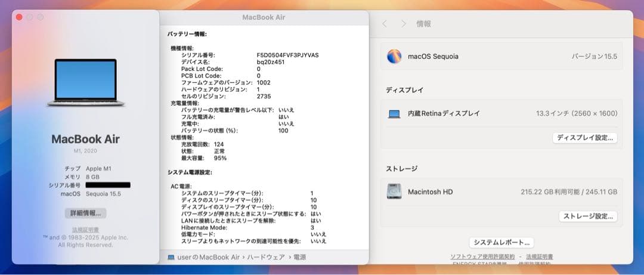Go forward with the right chevron
Image resolution: width=644 pixels, height=275 pixels.
point(403,24)
